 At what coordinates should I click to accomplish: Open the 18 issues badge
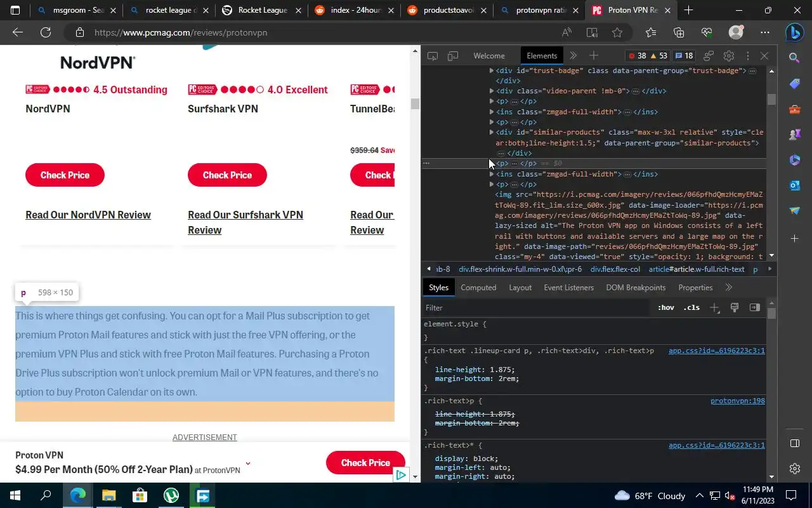[x=684, y=56]
